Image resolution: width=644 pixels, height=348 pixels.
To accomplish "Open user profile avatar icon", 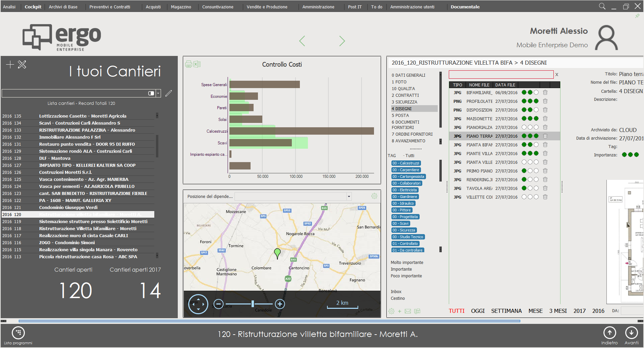I will pos(606,38).
